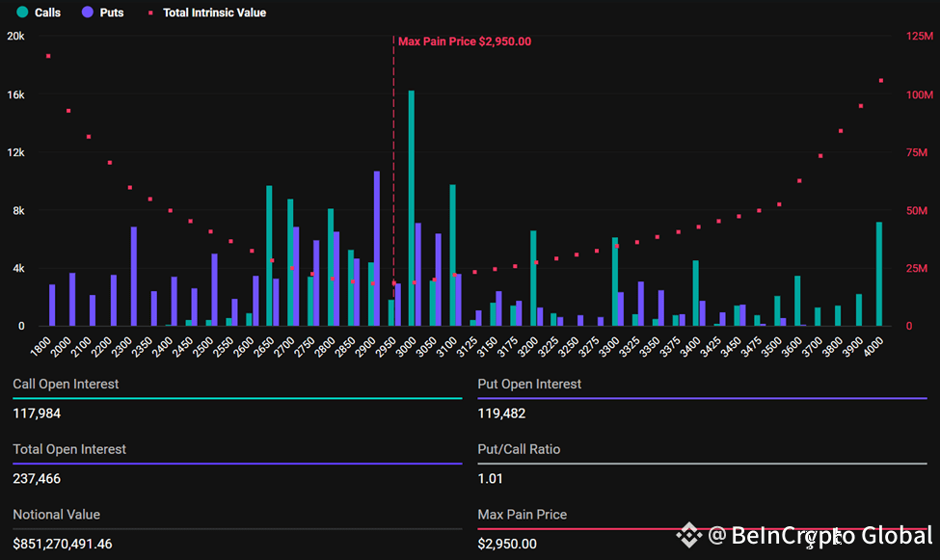940x560 pixels.
Task: Click the right axis 100M label
Action: pos(920,94)
